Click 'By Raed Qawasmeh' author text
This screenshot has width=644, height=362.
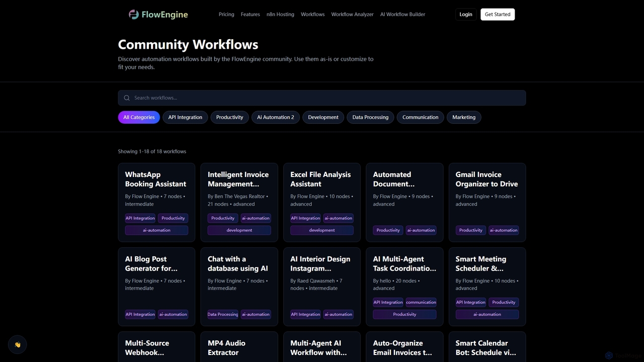click(312, 281)
